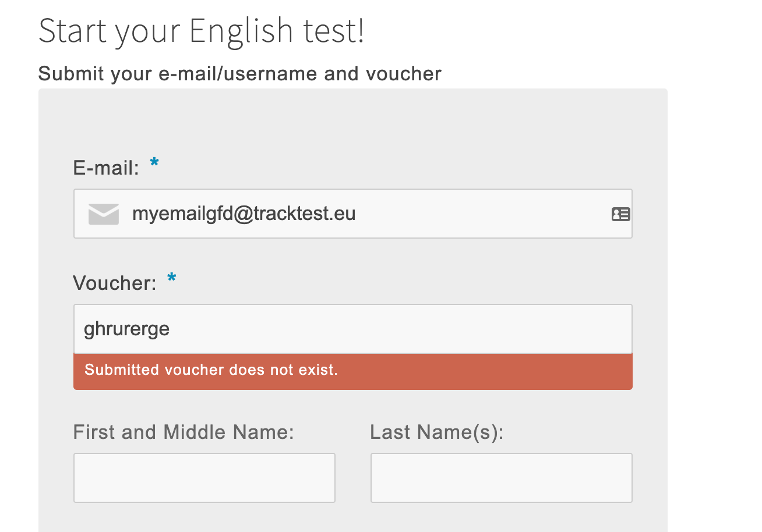The height and width of the screenshot is (532, 762).
Task: Place cursor in typed address myemailgfd@tracktest.eu
Action: point(244,214)
